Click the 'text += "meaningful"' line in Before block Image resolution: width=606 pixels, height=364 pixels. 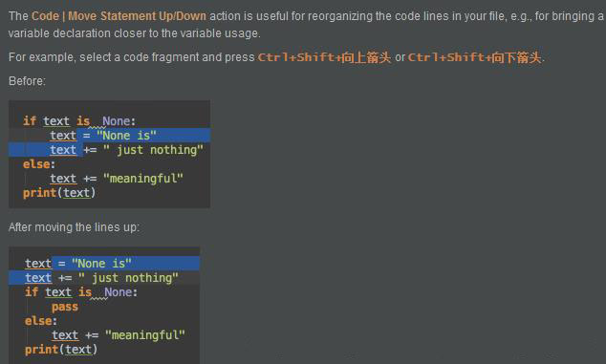coord(117,179)
